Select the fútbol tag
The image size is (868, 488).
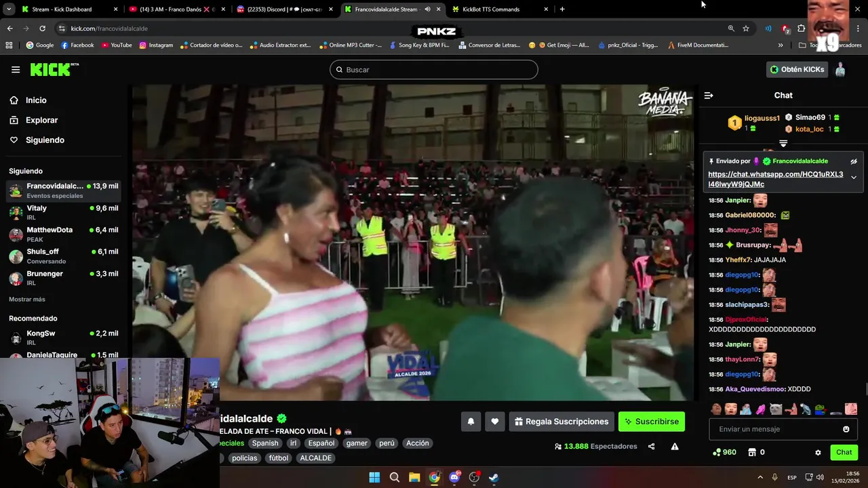tap(278, 458)
